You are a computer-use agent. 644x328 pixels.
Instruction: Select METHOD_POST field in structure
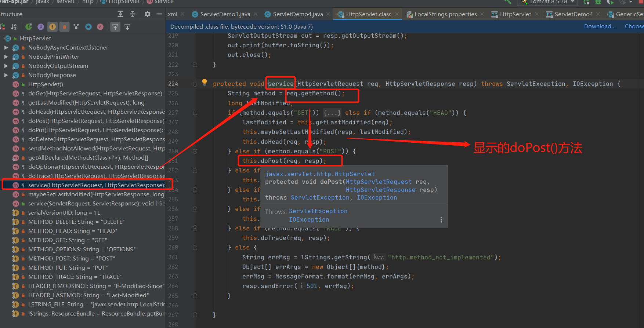coord(72,258)
